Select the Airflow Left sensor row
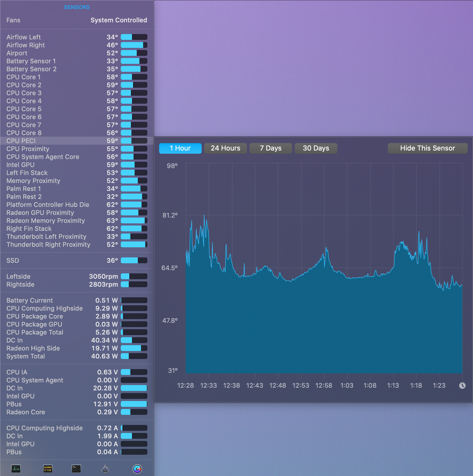473x476 pixels. tap(77, 37)
